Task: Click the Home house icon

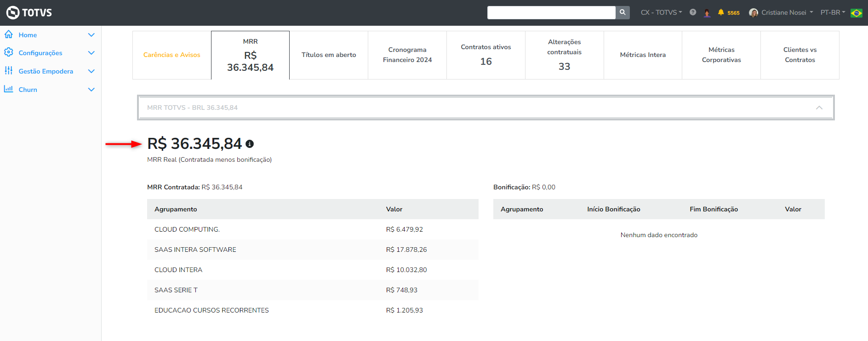Action: (9, 34)
